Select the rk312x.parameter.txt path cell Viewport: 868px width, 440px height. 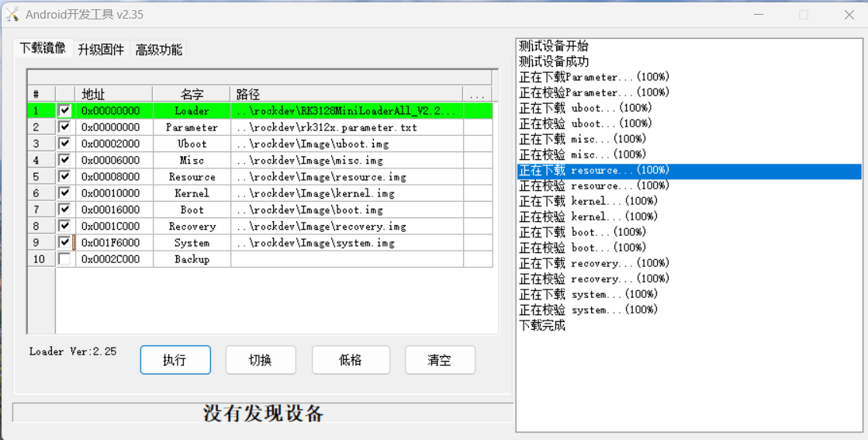pos(347,127)
